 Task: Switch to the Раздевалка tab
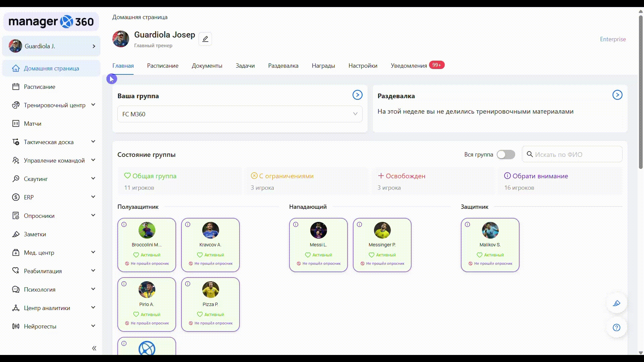283,66
